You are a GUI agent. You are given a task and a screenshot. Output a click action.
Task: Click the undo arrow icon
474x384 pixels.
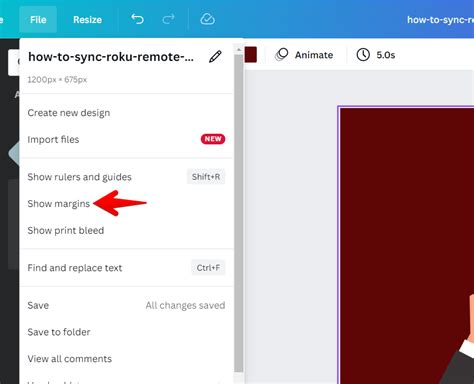click(x=137, y=19)
